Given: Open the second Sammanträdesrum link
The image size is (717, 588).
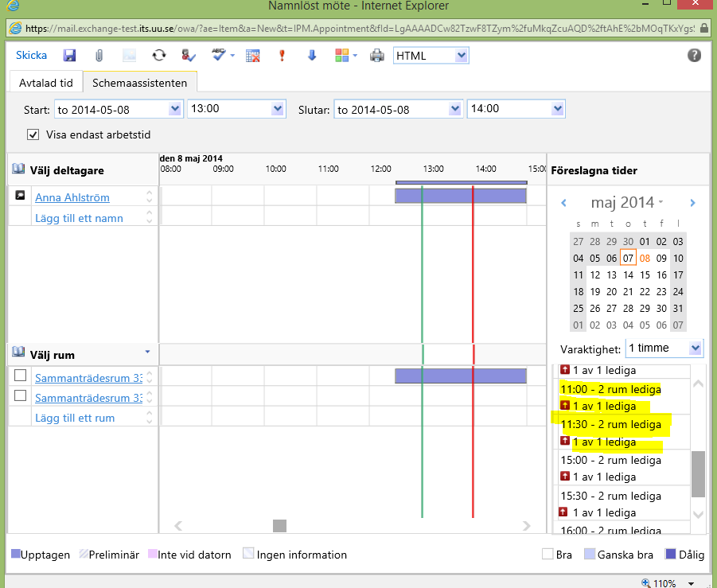Looking at the screenshot, I should (x=88, y=399).
